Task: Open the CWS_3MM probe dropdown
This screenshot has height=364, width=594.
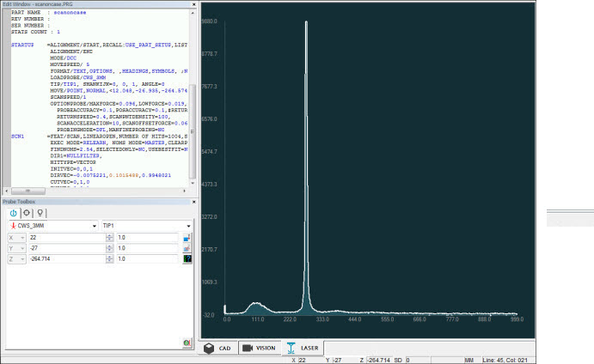Action: tap(94, 226)
